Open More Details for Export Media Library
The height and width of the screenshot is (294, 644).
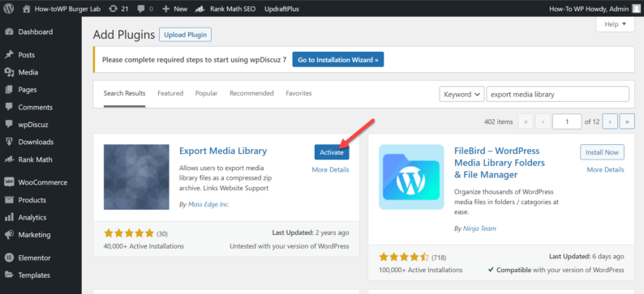coord(331,169)
